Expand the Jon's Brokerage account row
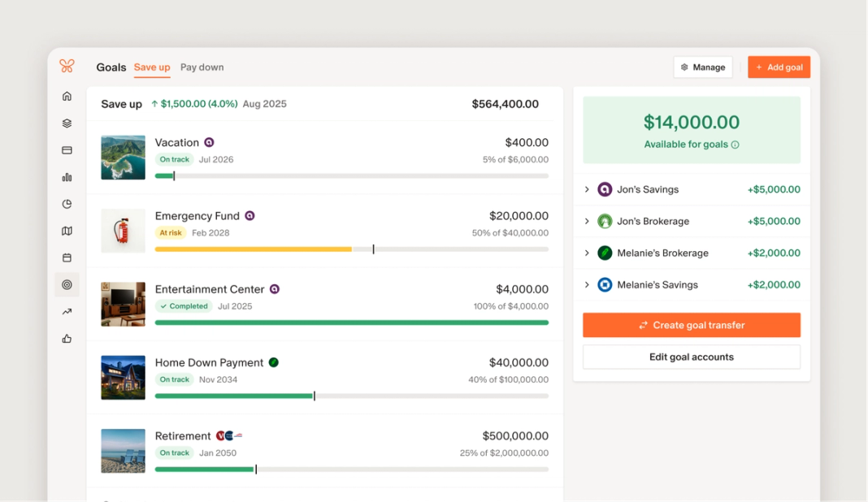This screenshot has height=502, width=868. click(587, 221)
